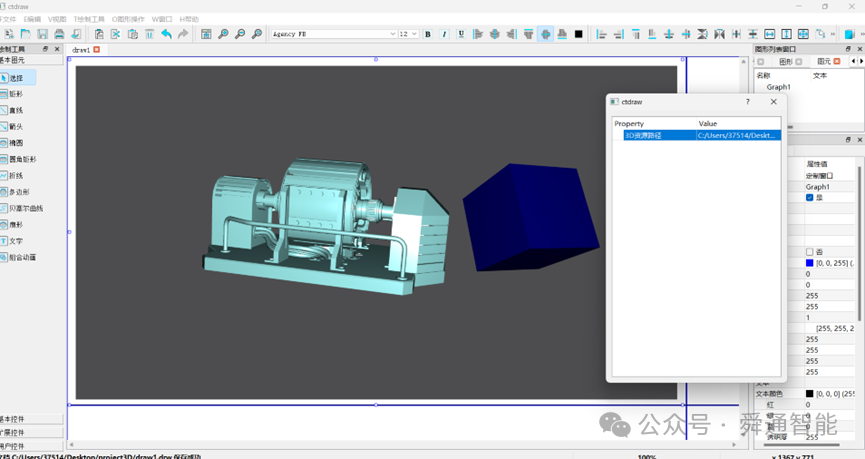
Task: Click the New file icon in toolbar
Action: (x=9, y=34)
